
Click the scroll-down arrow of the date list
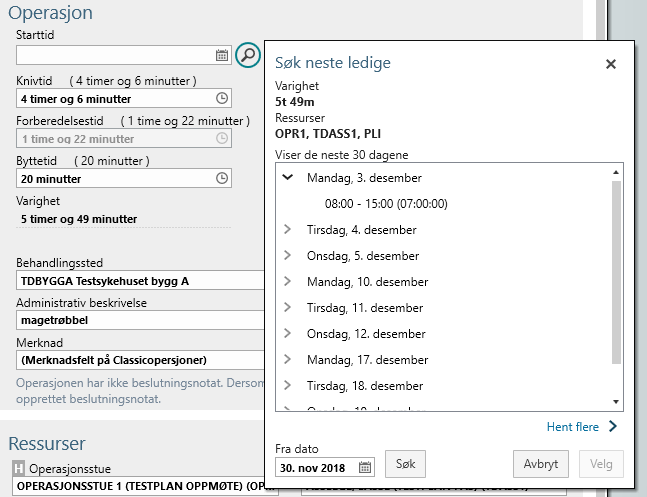(x=616, y=401)
